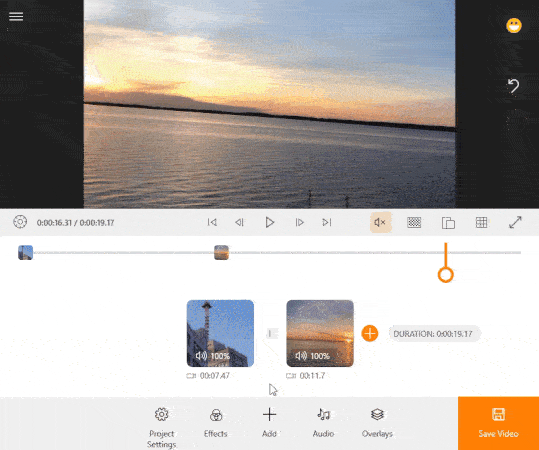Open the hamburger menu
The image size is (539, 450).
[x=16, y=16]
